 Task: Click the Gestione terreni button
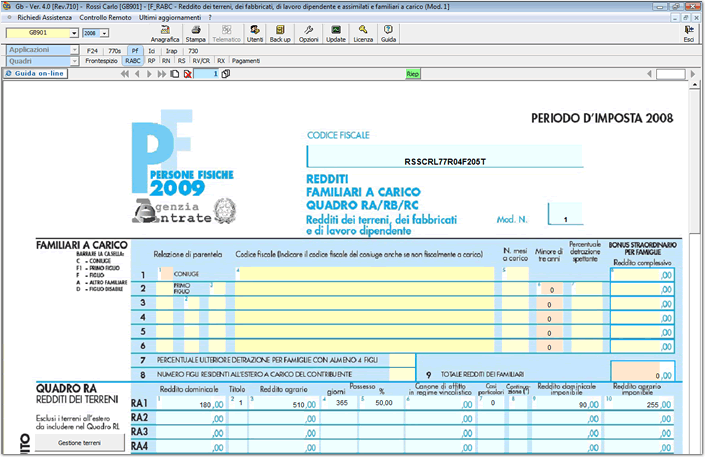(79, 442)
